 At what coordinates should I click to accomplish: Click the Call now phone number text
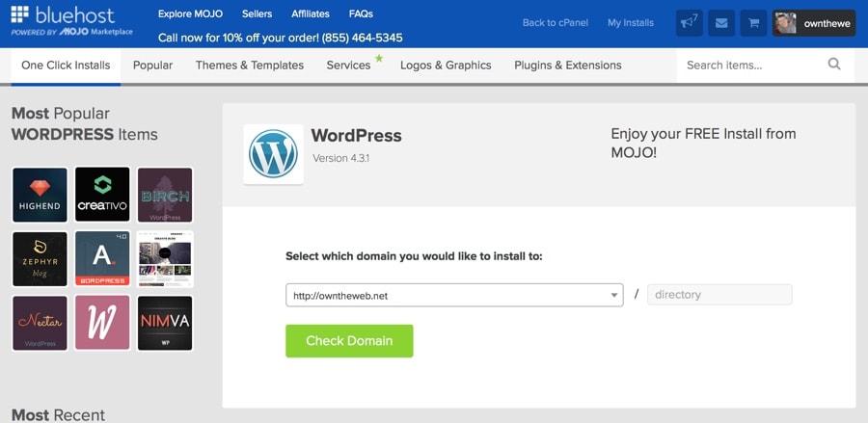(280, 38)
